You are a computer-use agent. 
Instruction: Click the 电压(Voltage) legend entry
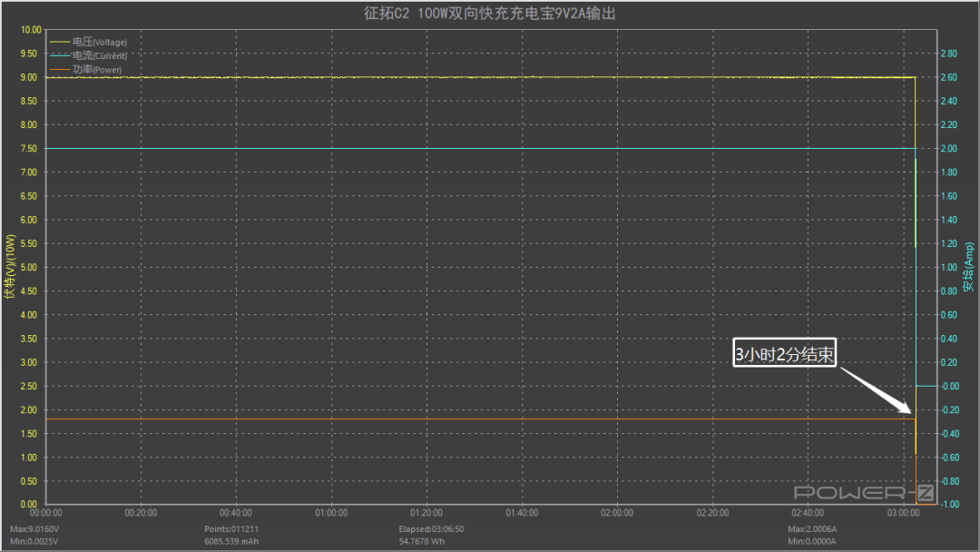click(88, 42)
